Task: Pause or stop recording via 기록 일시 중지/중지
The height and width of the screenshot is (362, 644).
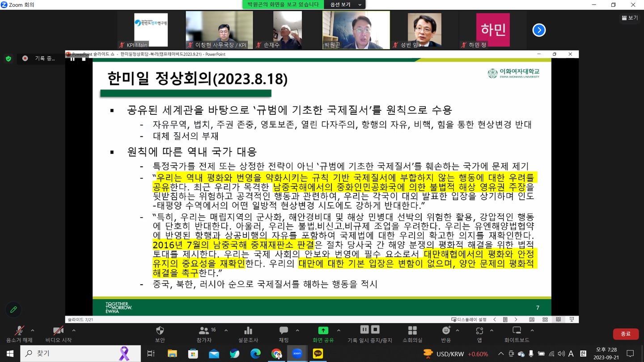Action: tap(369, 333)
